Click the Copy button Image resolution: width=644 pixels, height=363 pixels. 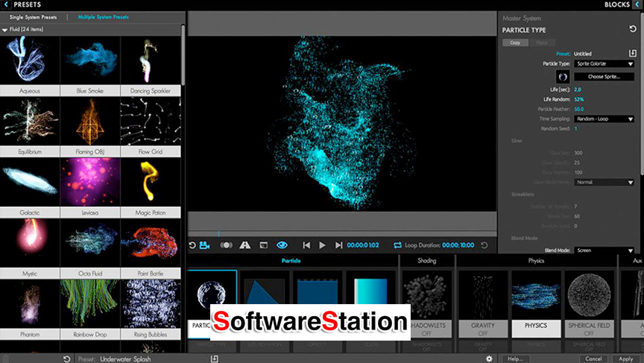coord(515,42)
